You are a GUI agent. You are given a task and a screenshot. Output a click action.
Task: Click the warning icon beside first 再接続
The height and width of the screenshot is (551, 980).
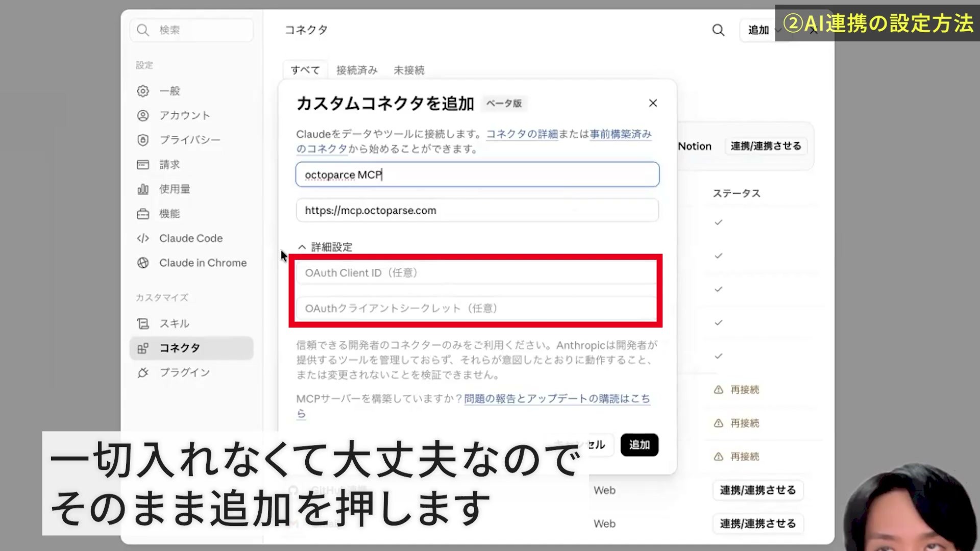point(718,390)
